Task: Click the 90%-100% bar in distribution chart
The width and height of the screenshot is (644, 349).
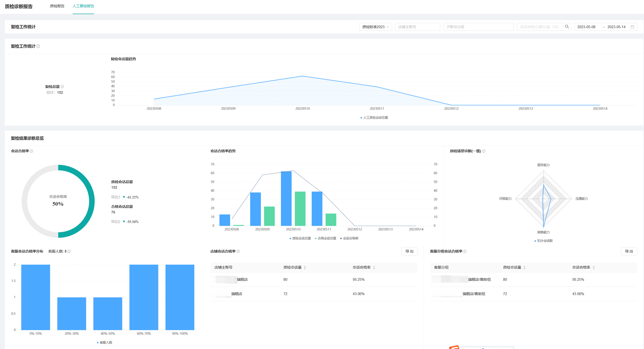Action: pyautogui.click(x=180, y=297)
